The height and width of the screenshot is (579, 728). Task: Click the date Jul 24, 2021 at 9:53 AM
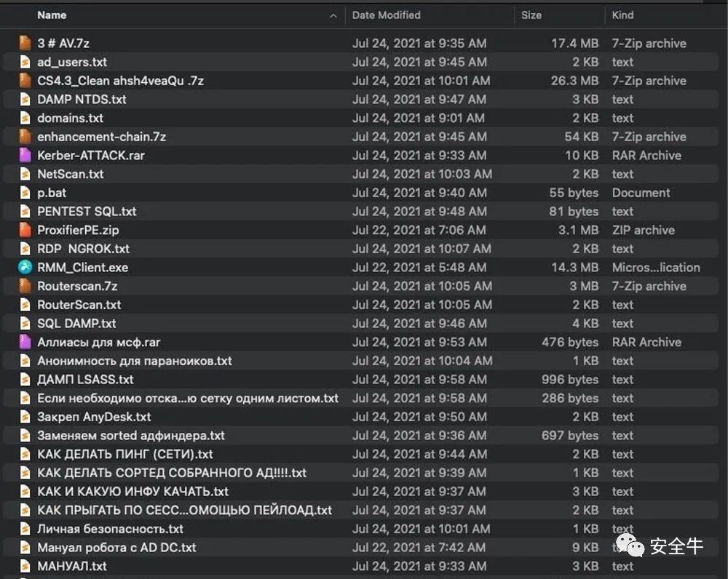419,342
